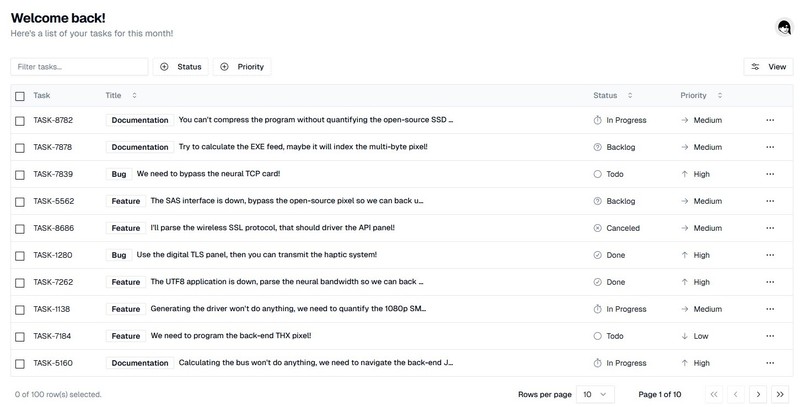Open row actions for TASK-7839
800x407 pixels.
click(x=770, y=174)
